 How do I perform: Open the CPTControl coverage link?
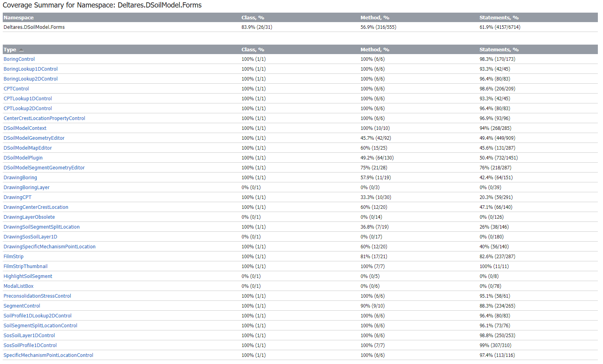[16, 89]
